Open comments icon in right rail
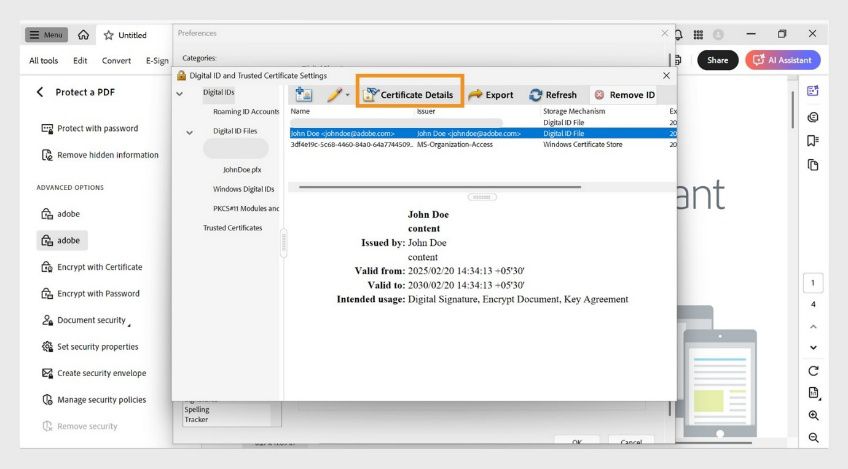This screenshot has width=848, height=469. [x=813, y=117]
